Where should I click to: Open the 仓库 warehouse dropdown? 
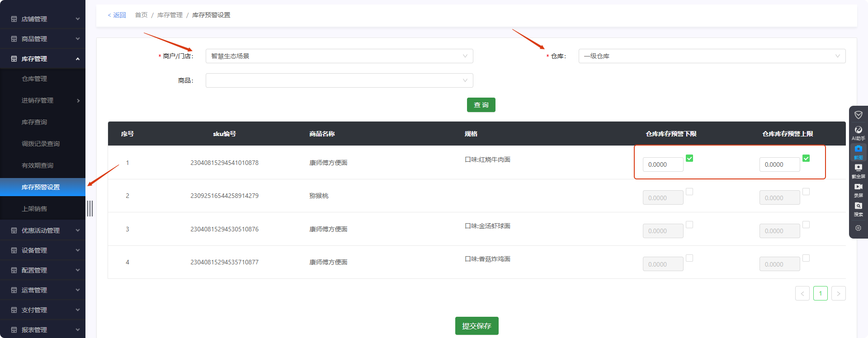(712, 56)
